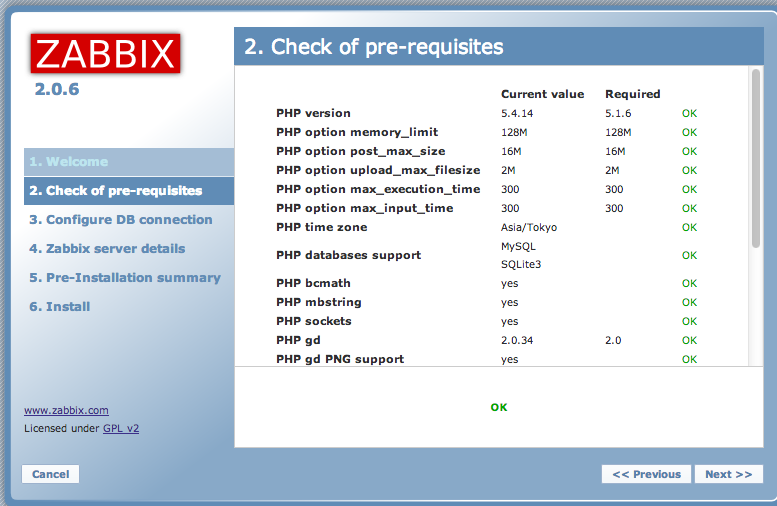Viewport: 777px width, 506px height.
Task: Click the OK status for PHP databases support
Action: coord(689,255)
